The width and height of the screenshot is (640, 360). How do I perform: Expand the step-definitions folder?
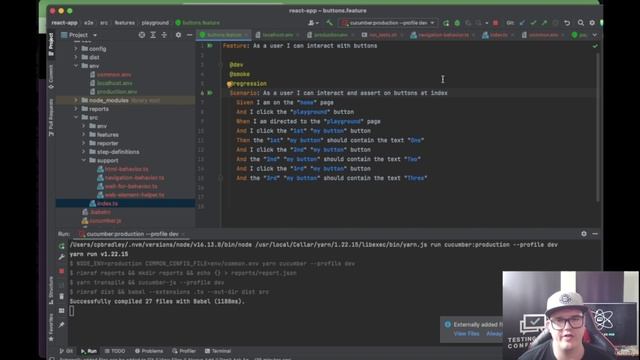coord(84,152)
